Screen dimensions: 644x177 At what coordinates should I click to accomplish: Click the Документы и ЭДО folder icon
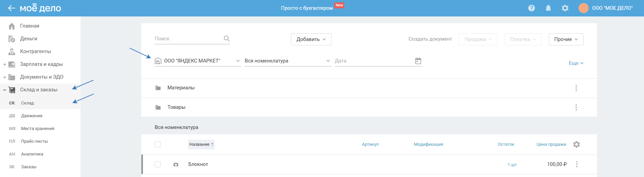click(x=12, y=77)
